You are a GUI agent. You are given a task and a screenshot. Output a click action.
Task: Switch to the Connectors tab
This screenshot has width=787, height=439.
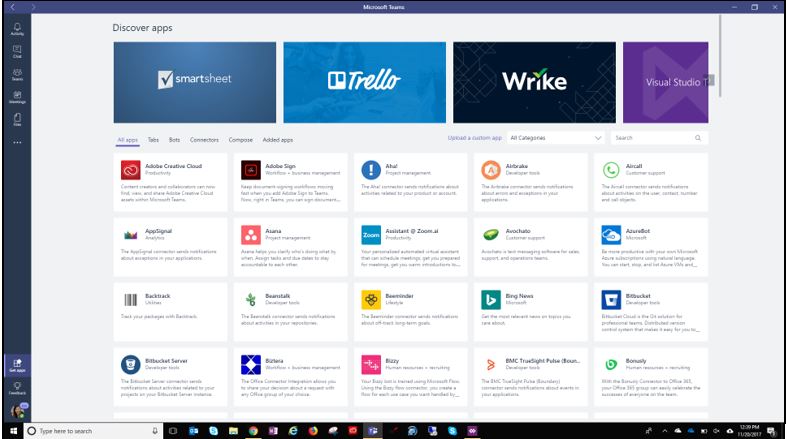click(204, 140)
